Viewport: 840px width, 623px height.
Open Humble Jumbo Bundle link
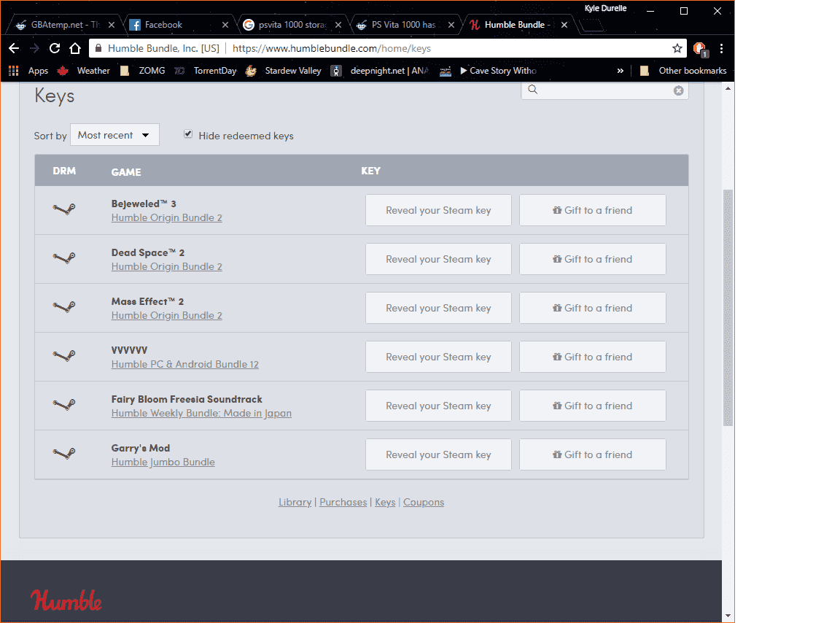click(x=163, y=462)
